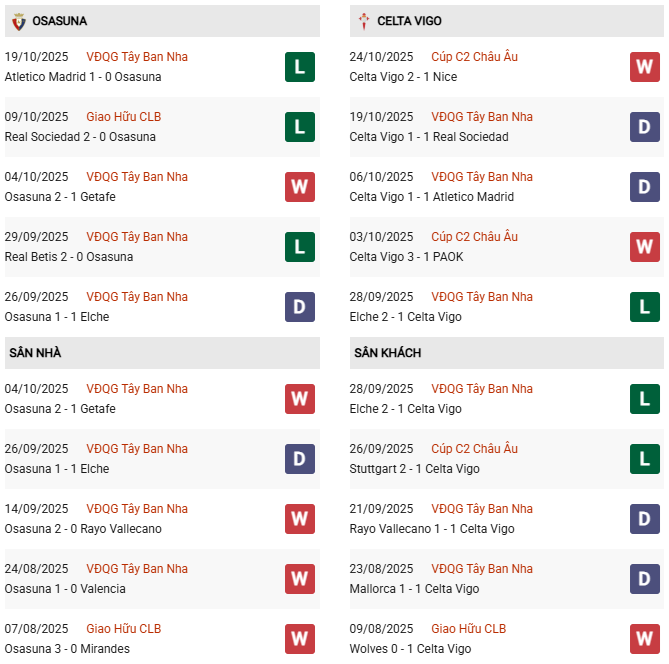Open Rayo Vallecano 1 - 1 Celta Vigo match
The height and width of the screenshot is (664, 669).
click(432, 529)
